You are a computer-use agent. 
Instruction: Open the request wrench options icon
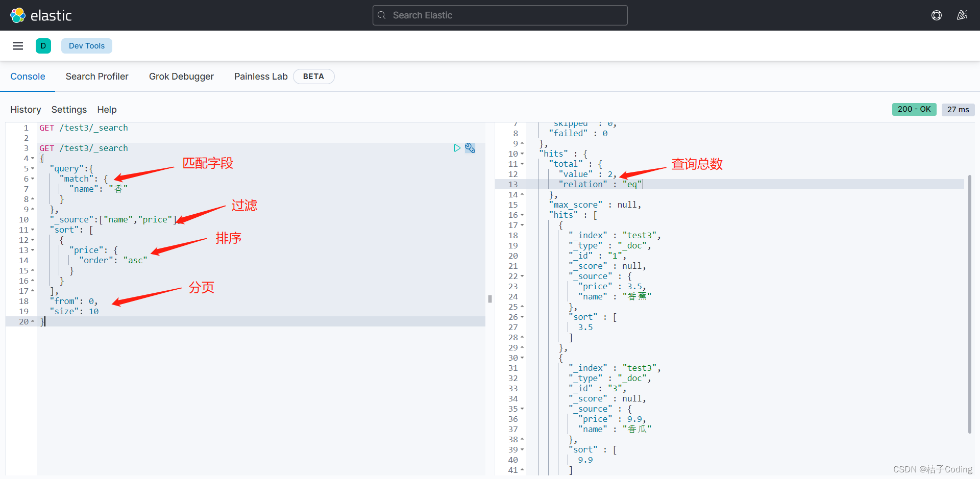(470, 148)
